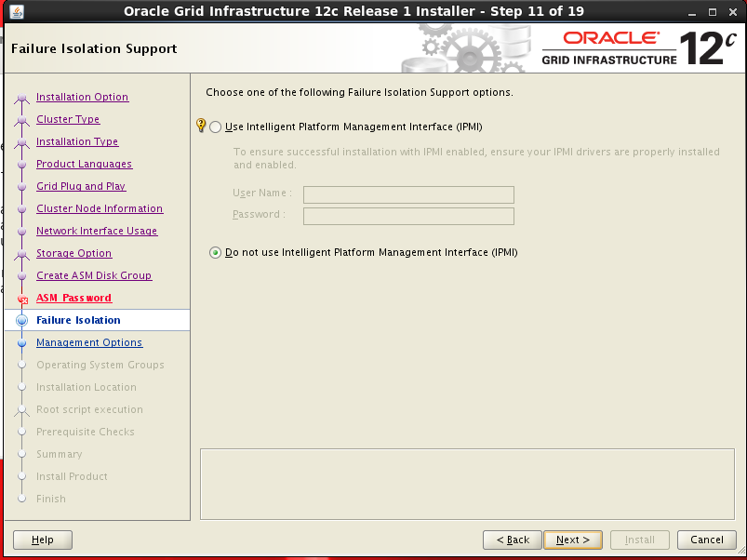This screenshot has height=560, width=747.
Task: Click the User Name input field
Action: pyautogui.click(x=408, y=194)
